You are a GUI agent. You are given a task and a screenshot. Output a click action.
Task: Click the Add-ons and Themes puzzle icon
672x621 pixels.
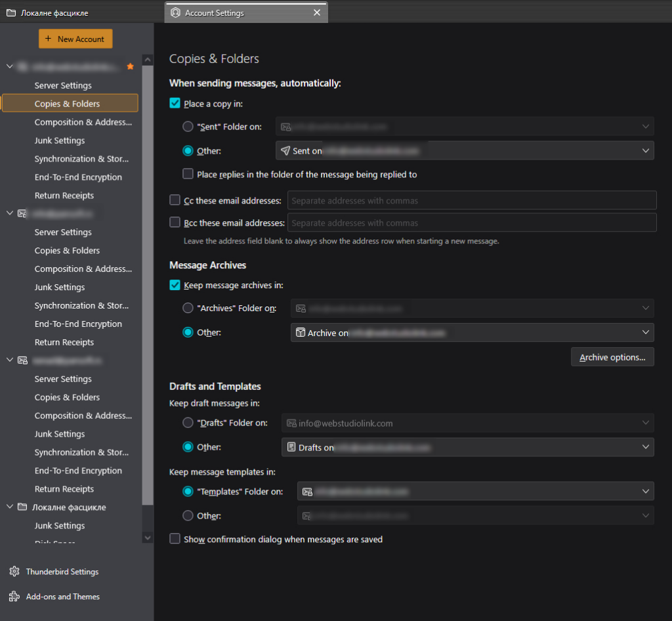coord(14,597)
